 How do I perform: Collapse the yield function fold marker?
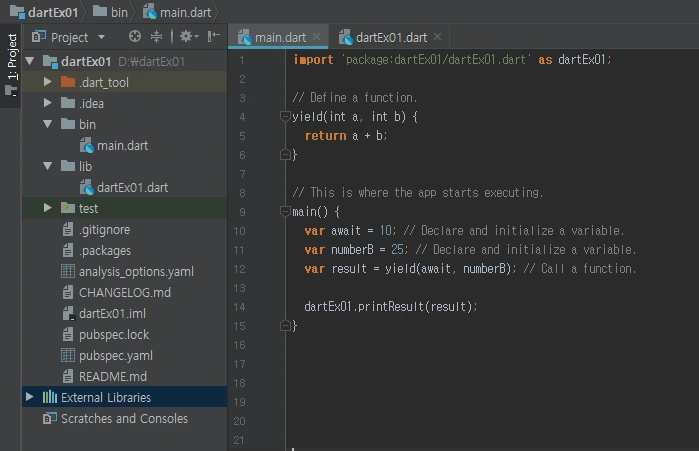click(285, 117)
